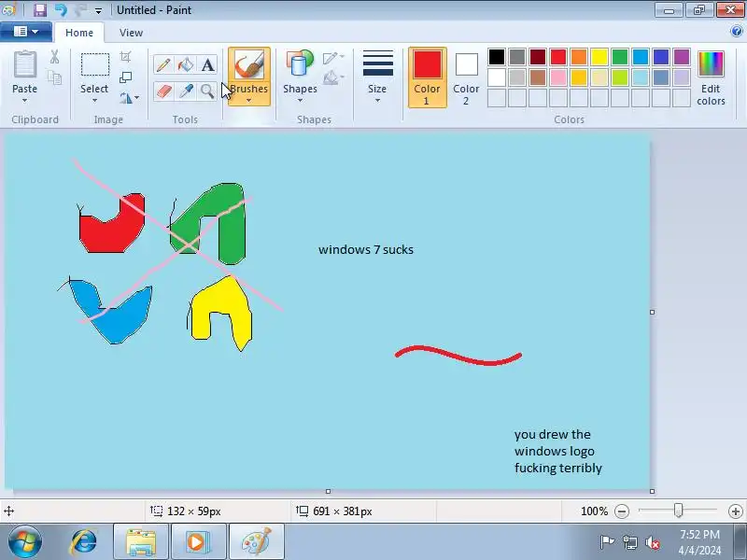Screen dimensions: 747x560
Task: Click the Paint taskbar button
Action: click(x=256, y=542)
